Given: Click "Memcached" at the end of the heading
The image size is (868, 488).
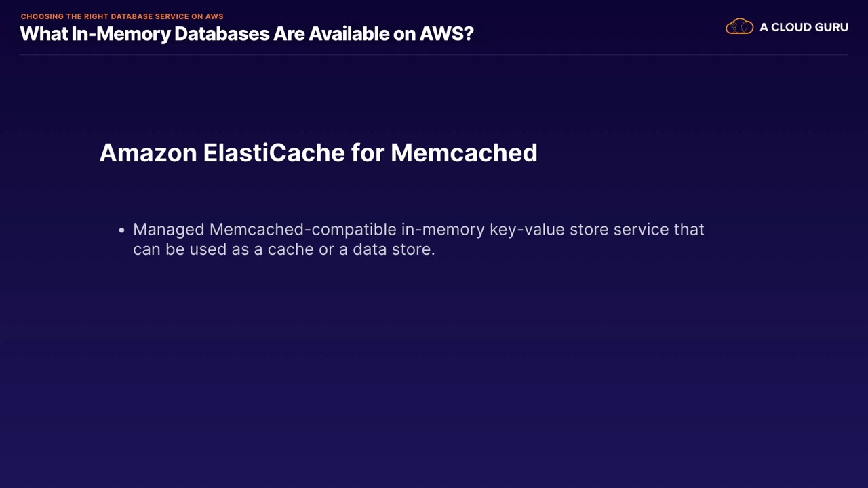Looking at the screenshot, I should tap(464, 152).
